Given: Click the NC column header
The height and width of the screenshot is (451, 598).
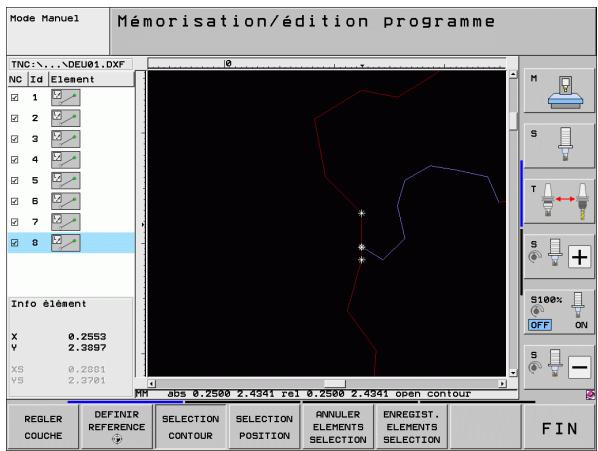Looking at the screenshot, I should (x=17, y=79).
